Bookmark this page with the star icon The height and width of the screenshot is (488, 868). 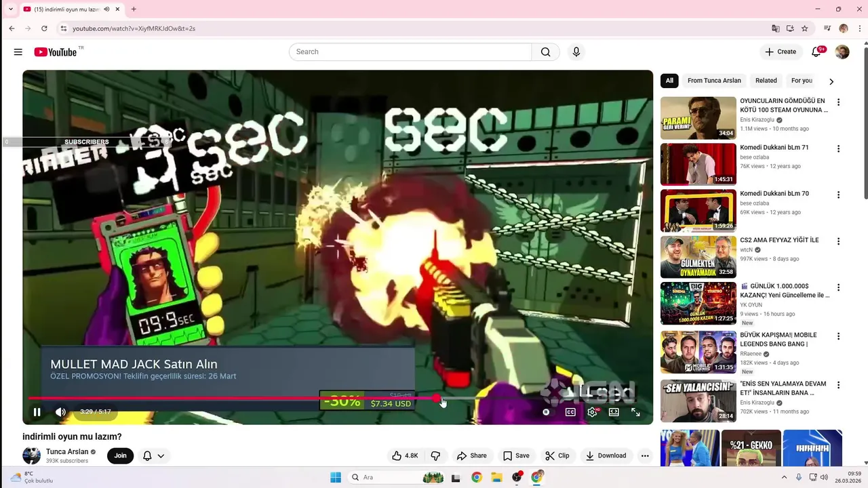pyautogui.click(x=805, y=28)
